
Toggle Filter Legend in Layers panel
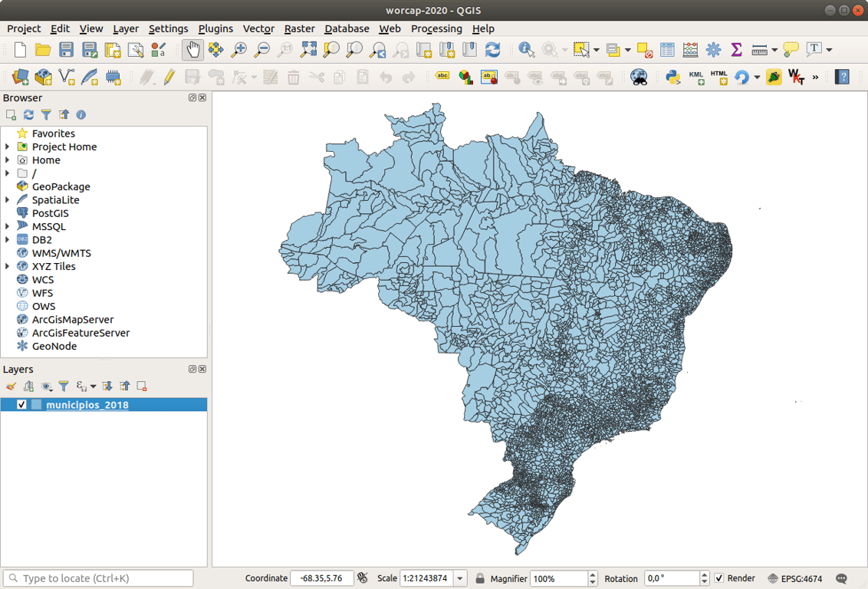click(64, 386)
